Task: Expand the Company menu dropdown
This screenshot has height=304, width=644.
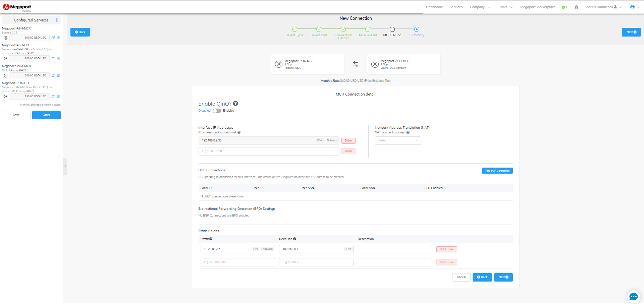Action: pos(480,7)
